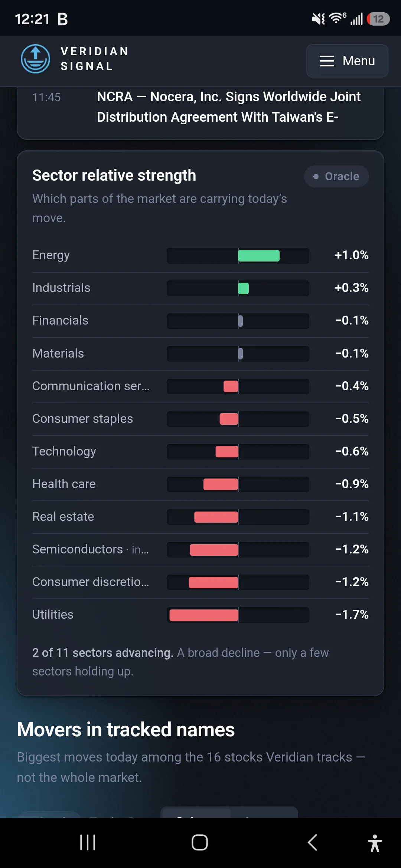Tap the truncated Semiconductors sector label
The height and width of the screenshot is (868, 401).
coord(91,549)
